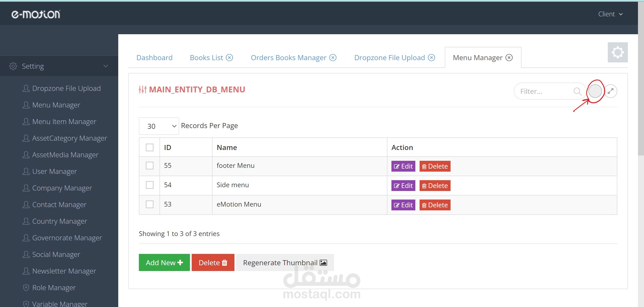The width and height of the screenshot is (644, 307).
Task: Click the fullscreen expand arrows icon
Action: point(611,91)
